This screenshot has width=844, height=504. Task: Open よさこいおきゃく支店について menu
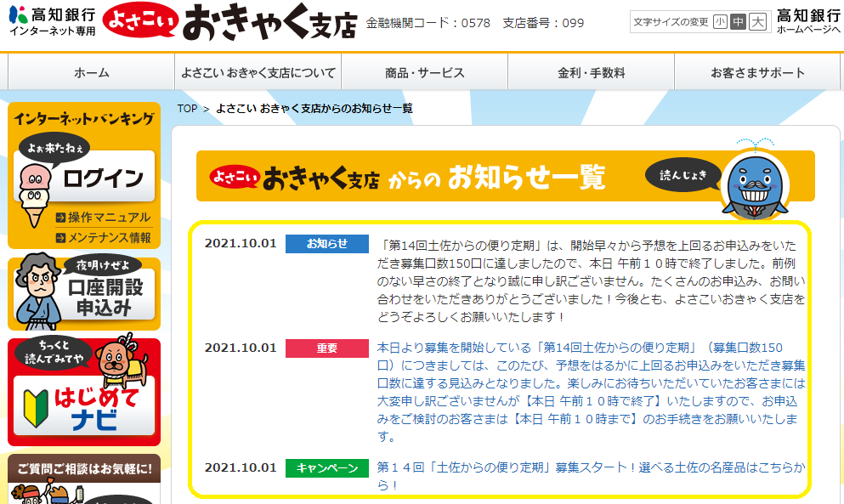(258, 72)
